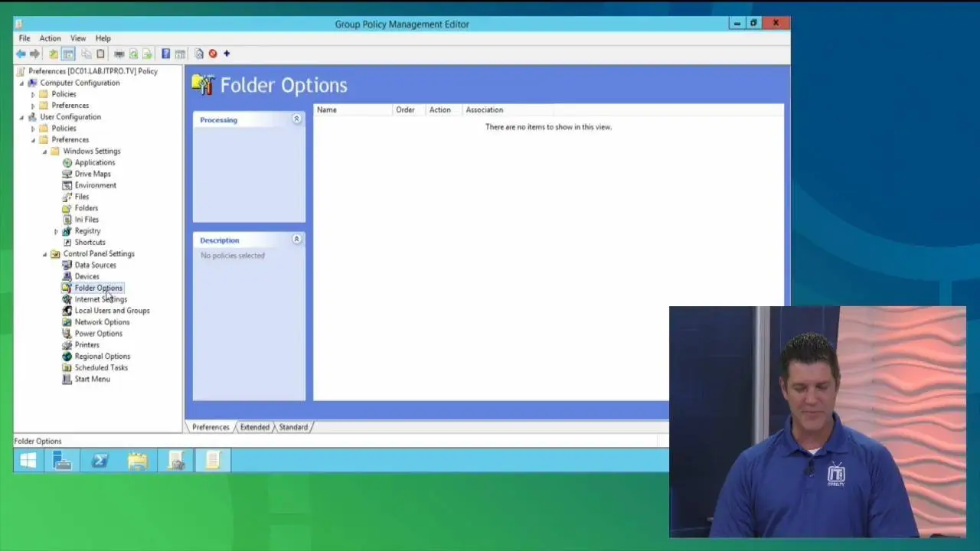980x551 pixels.
Task: Switch to the Preferences bottom tab
Action: (211, 427)
